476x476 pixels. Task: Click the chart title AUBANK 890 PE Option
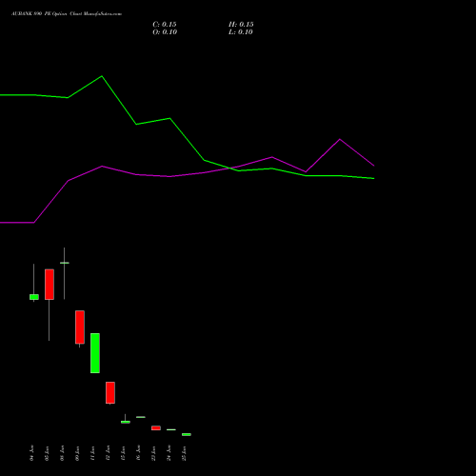[x=39, y=14]
